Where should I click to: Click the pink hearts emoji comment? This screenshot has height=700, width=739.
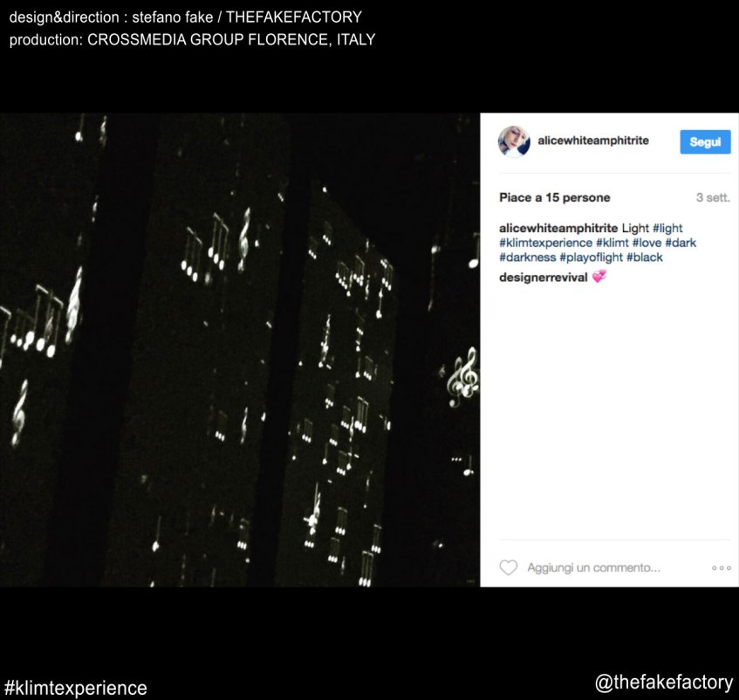(599, 276)
